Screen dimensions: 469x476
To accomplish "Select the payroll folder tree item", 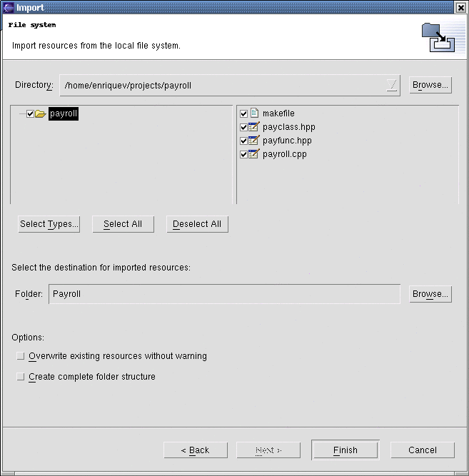I will (64, 114).
